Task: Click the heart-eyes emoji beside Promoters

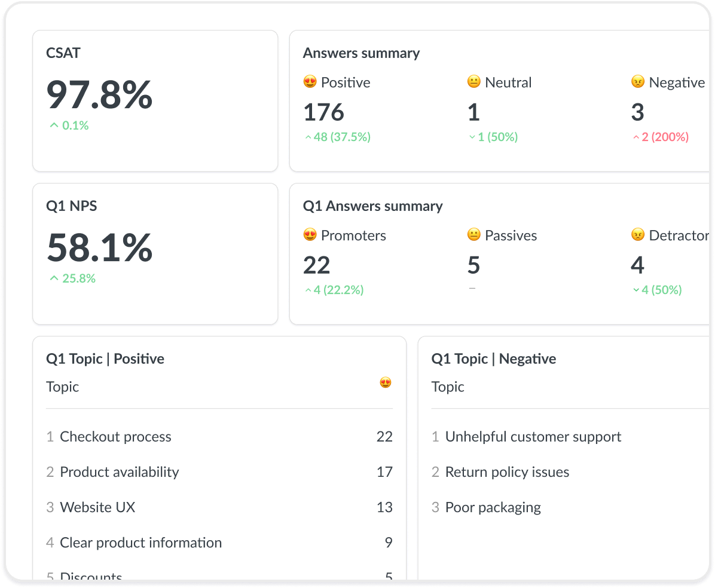Action: (x=310, y=235)
